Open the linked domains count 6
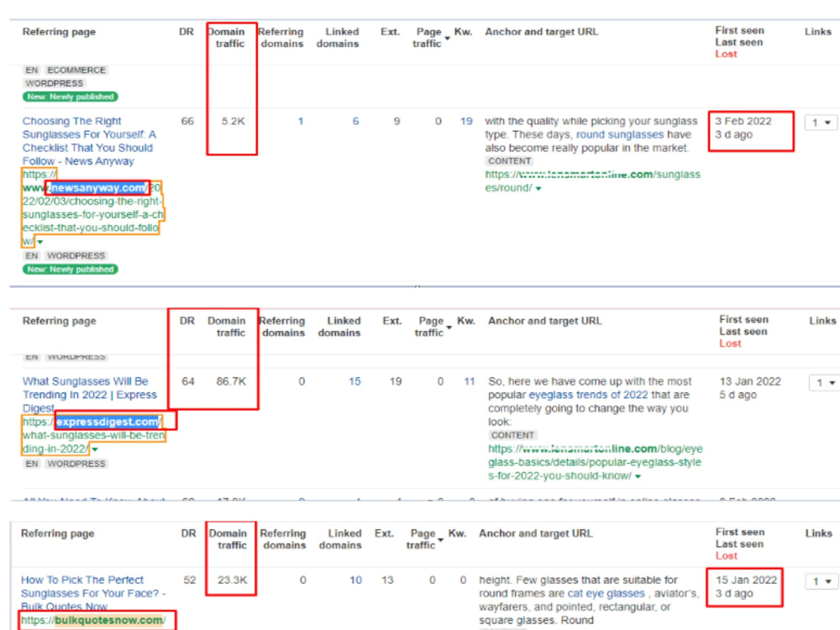Image resolution: width=840 pixels, height=630 pixels. [x=355, y=121]
